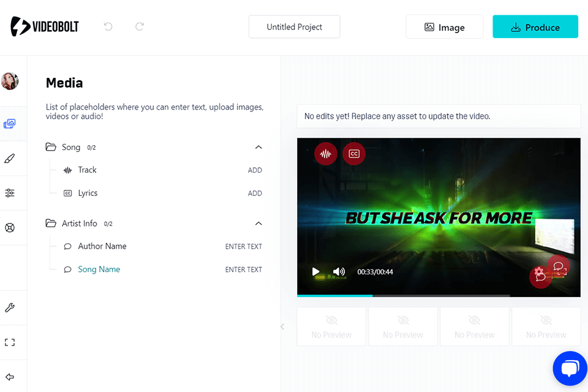Collapse the Media panel with the left chevron

point(282,326)
